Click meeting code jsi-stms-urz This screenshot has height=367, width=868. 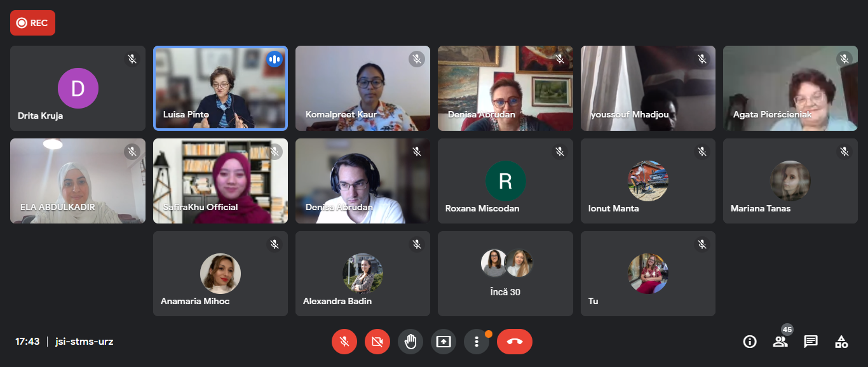tap(85, 342)
